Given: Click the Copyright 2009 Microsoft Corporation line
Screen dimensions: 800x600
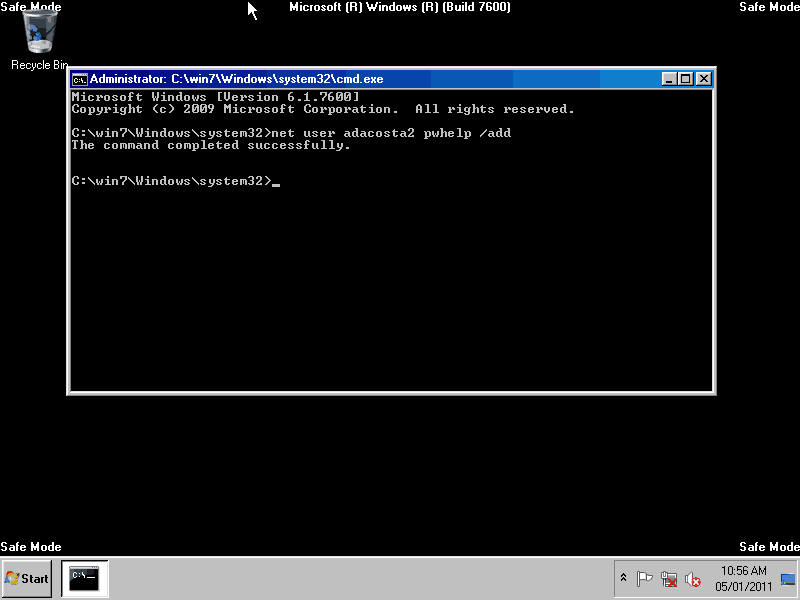Looking at the screenshot, I should click(x=323, y=109).
